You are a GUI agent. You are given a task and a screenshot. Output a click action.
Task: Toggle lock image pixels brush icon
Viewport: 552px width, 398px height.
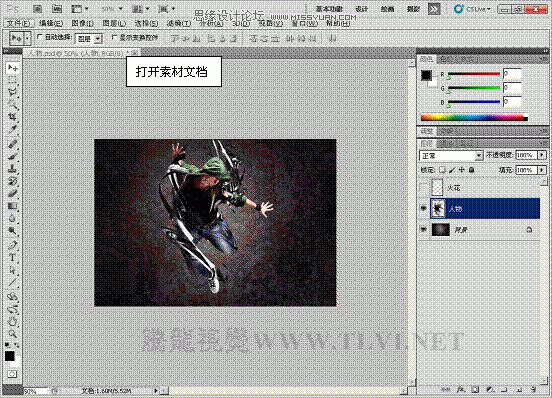[x=452, y=170]
